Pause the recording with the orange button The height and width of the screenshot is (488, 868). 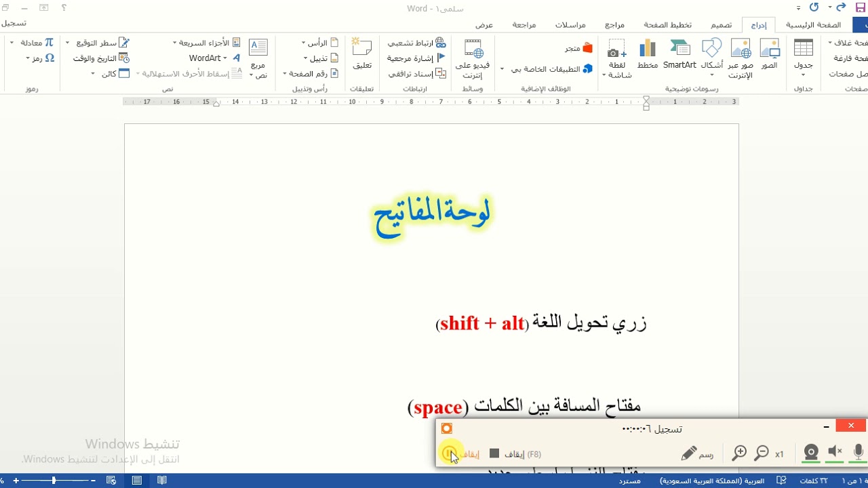click(449, 453)
